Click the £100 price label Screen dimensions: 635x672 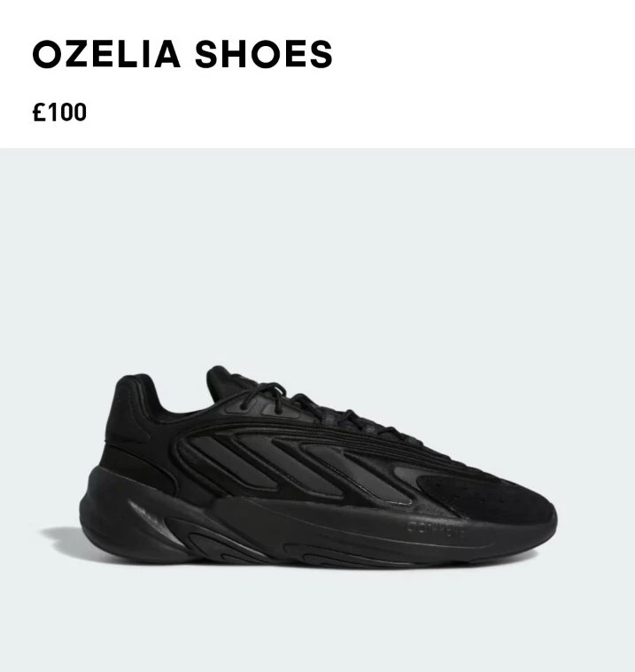tap(59, 112)
